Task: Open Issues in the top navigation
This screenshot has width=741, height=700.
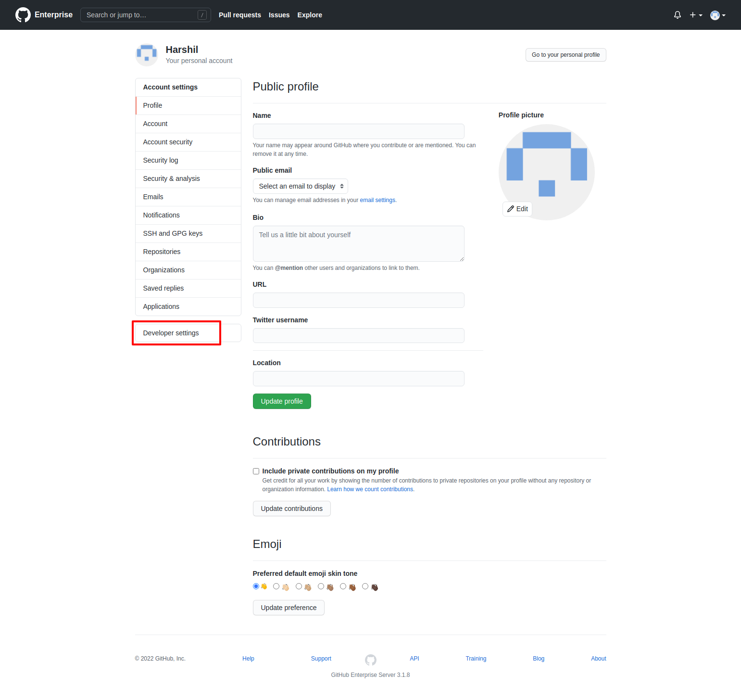Action: (279, 15)
